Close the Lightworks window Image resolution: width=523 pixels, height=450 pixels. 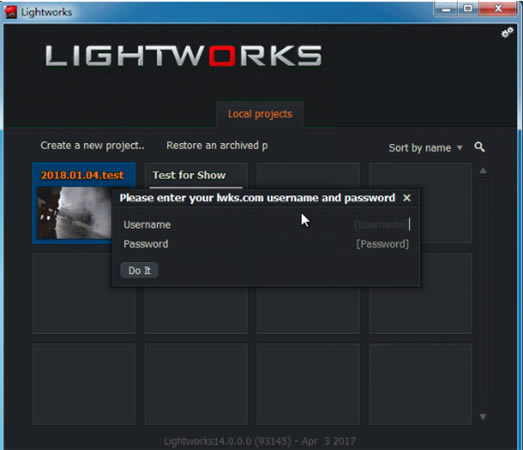pyautogui.click(x=498, y=8)
